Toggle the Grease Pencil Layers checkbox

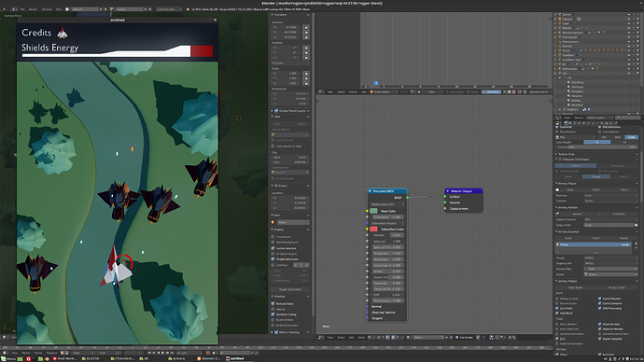click(x=276, y=111)
